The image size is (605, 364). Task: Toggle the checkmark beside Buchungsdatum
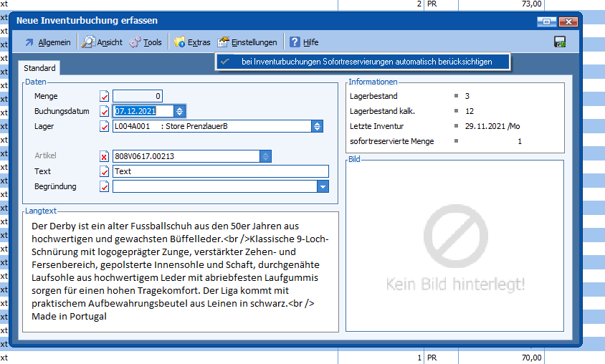[105, 111]
